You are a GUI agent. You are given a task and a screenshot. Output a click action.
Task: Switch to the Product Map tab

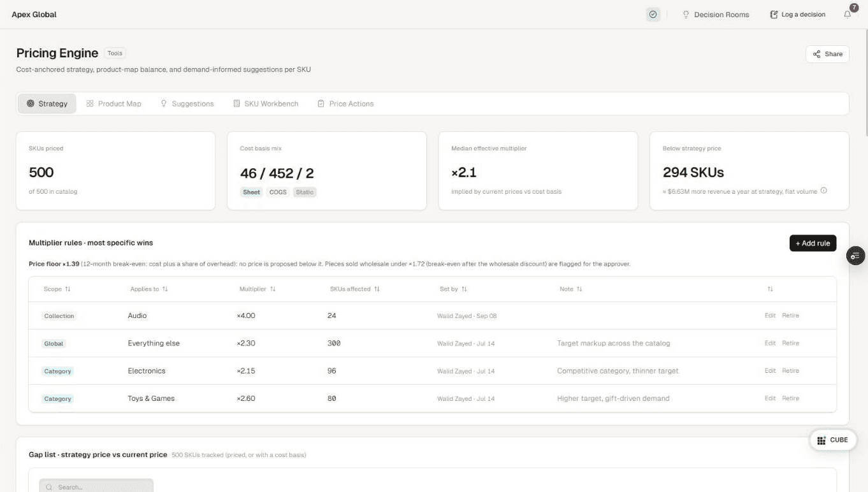click(113, 104)
